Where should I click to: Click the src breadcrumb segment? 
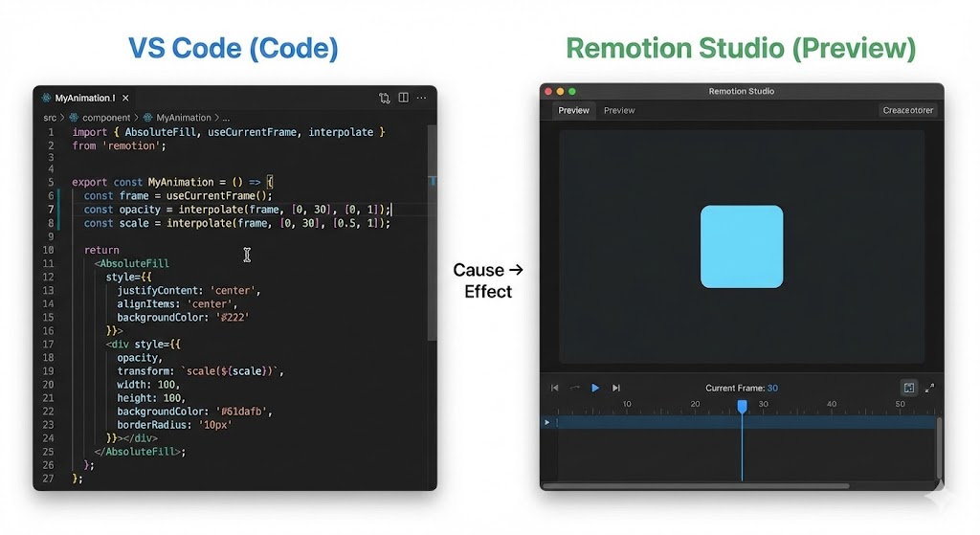[50, 118]
